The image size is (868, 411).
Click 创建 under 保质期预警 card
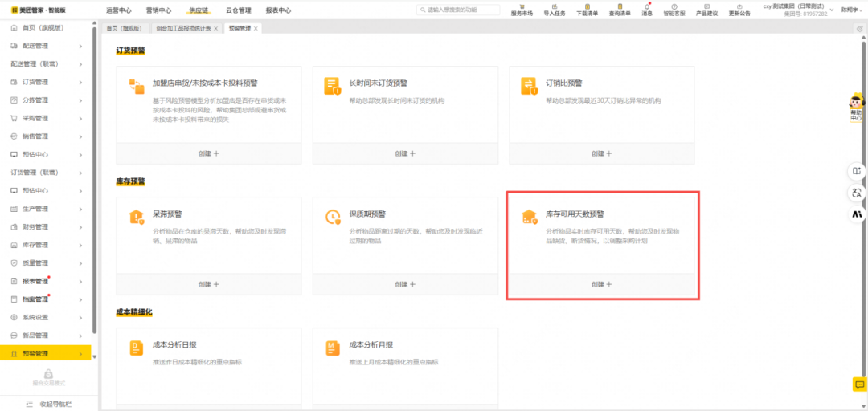click(x=405, y=284)
